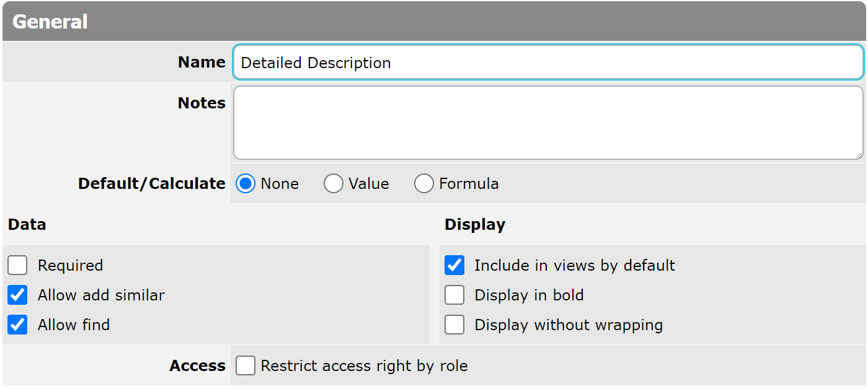The width and height of the screenshot is (868, 389).
Task: Choose the Formula radio option
Action: [424, 184]
